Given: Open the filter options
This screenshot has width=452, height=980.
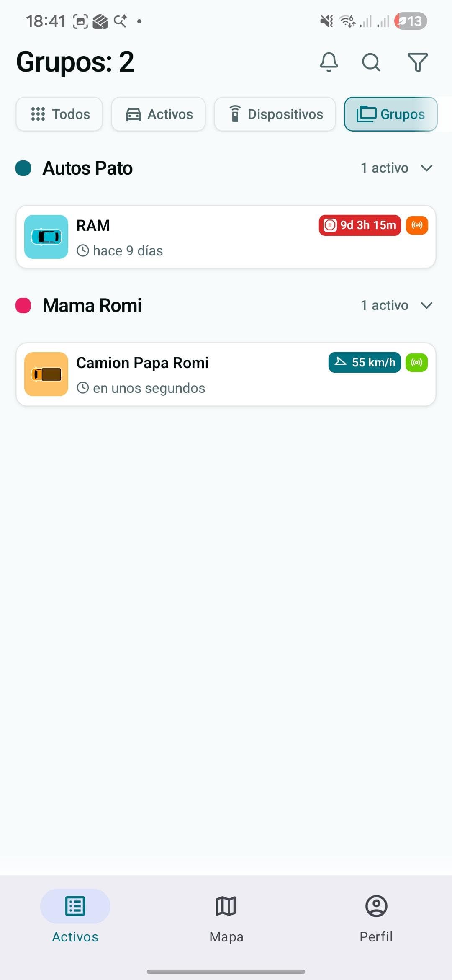Looking at the screenshot, I should click(416, 62).
